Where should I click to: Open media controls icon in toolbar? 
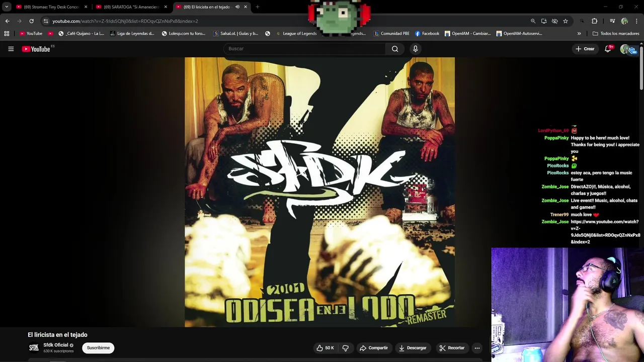click(x=612, y=21)
